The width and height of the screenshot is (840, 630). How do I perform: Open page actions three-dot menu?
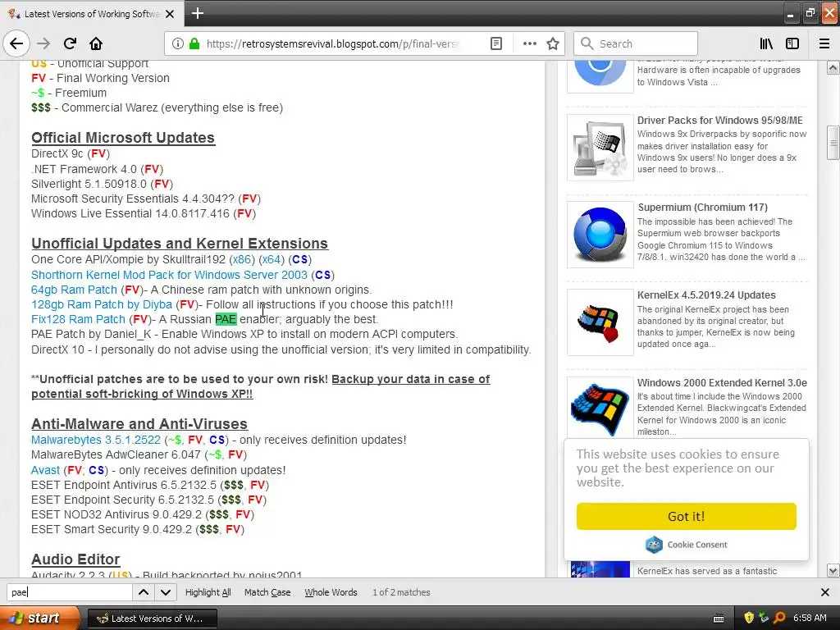[x=529, y=43]
